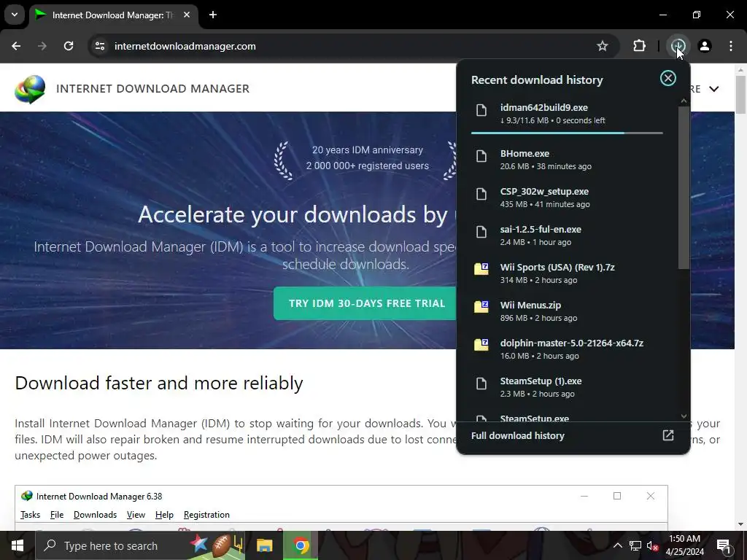Click file icon beside idman642build9.exe
Screen dimensions: 747x560
[x=481, y=111]
